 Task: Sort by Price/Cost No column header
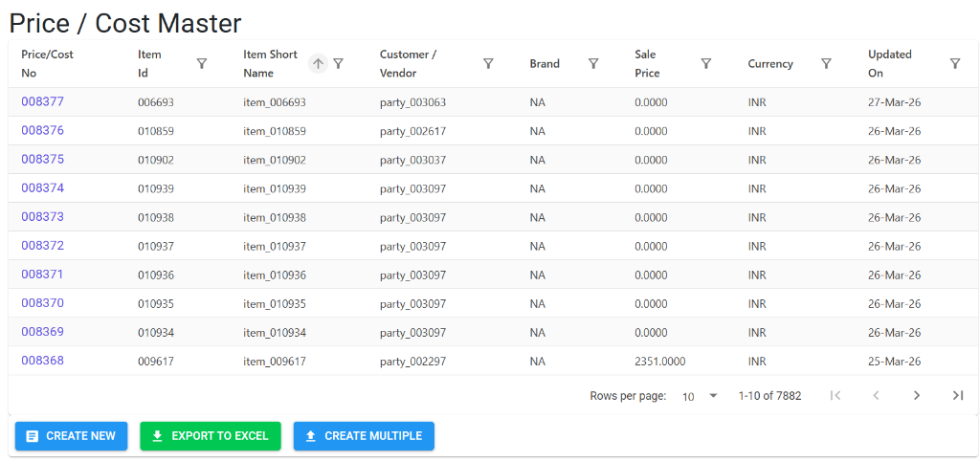click(47, 64)
